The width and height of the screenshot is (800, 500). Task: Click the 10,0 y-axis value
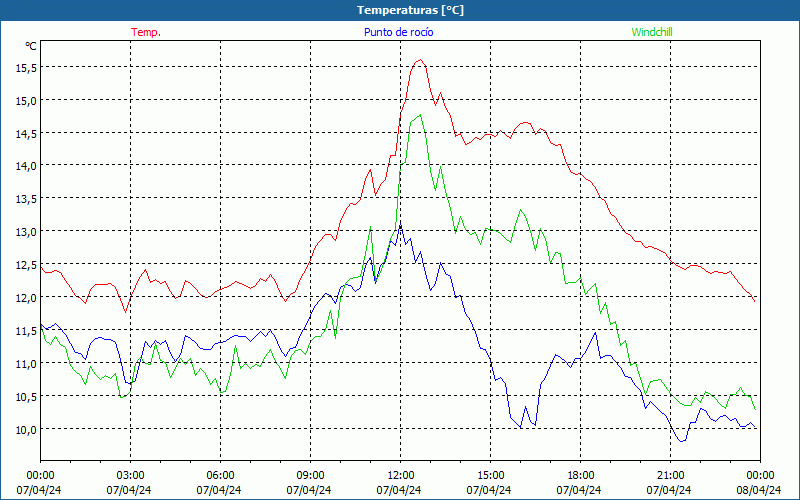[x=26, y=429]
